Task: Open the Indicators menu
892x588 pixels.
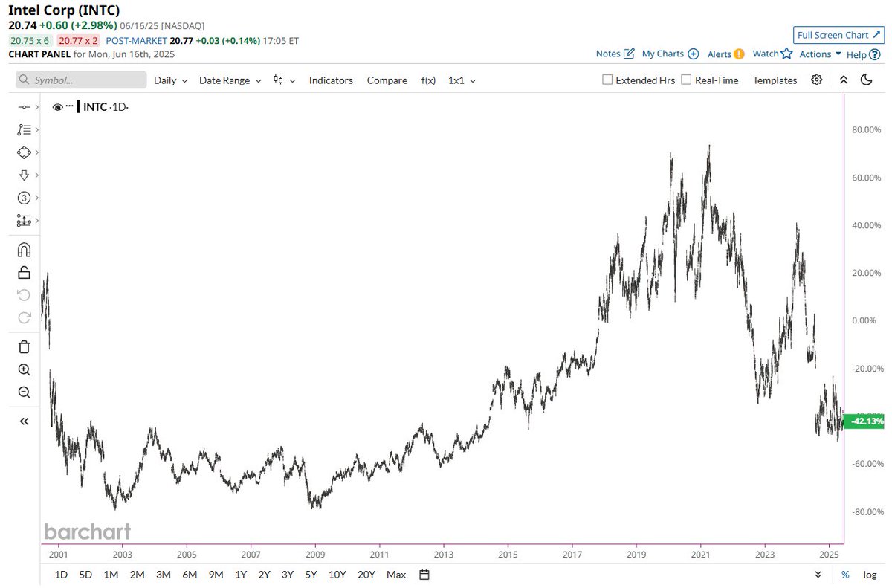Action: [x=331, y=80]
